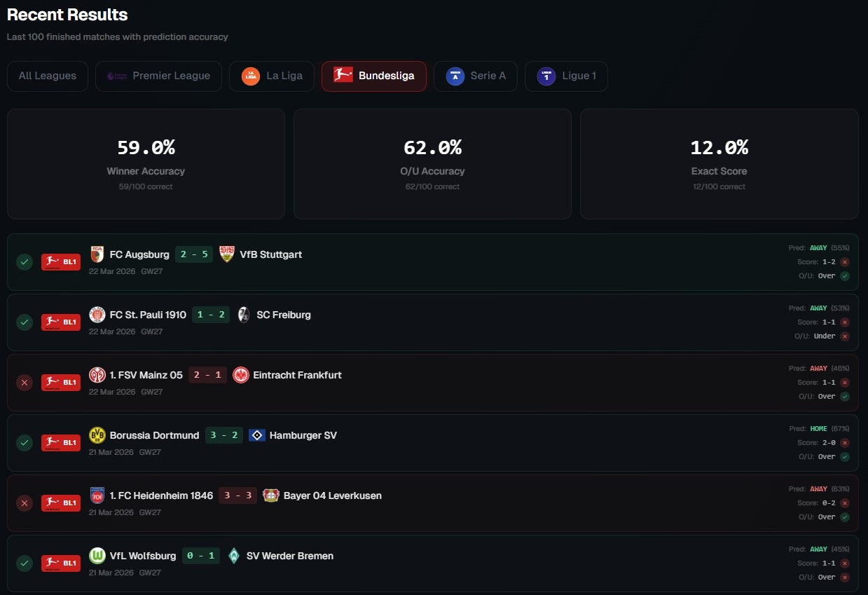This screenshot has height=595, width=868.
Task: Click predicted score 1-2 on Augsburg row
Action: point(829,261)
